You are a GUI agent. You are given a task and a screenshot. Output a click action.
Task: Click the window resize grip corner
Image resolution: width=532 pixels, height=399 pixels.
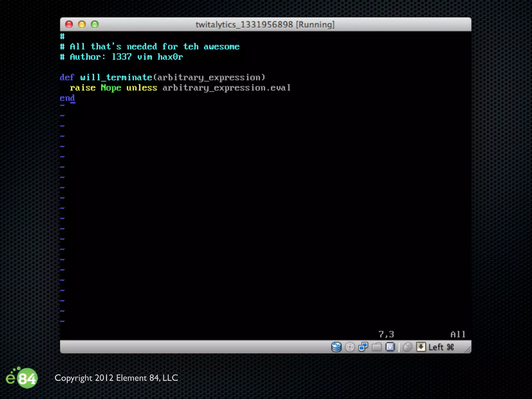click(468, 350)
